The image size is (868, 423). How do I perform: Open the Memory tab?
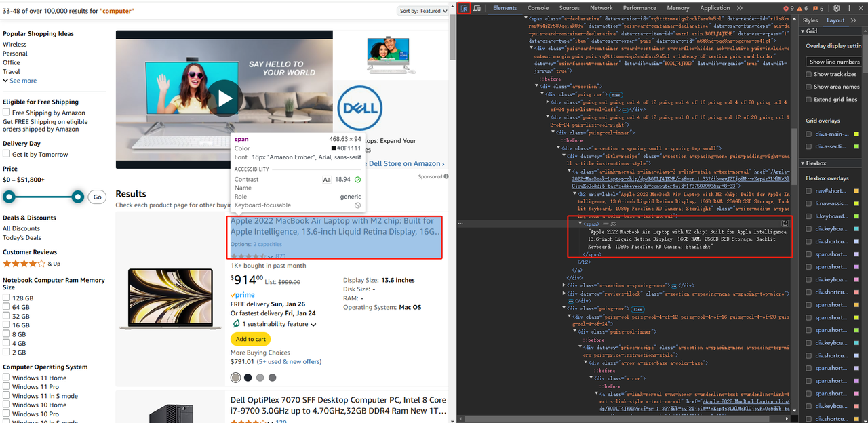click(x=678, y=8)
